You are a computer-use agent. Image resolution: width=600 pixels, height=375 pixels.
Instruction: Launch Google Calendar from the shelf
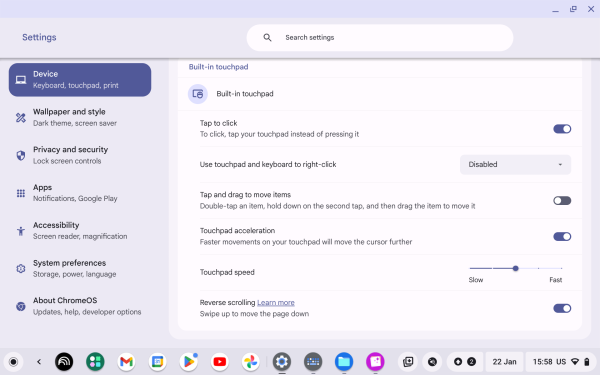(157, 362)
